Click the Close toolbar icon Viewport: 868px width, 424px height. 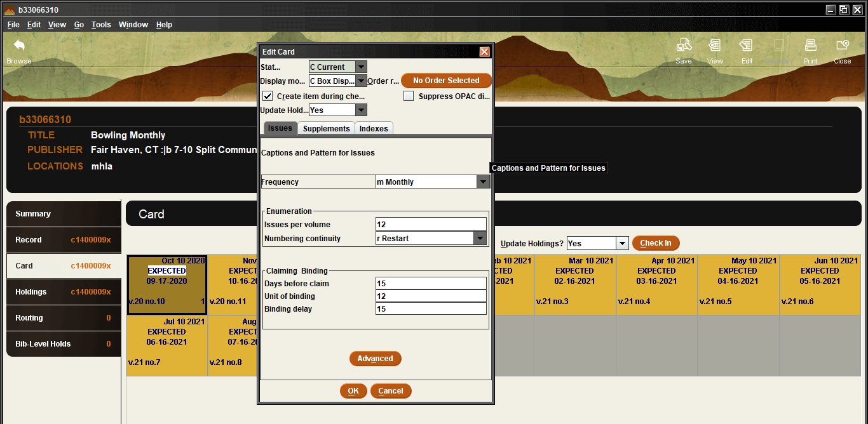pos(843,46)
